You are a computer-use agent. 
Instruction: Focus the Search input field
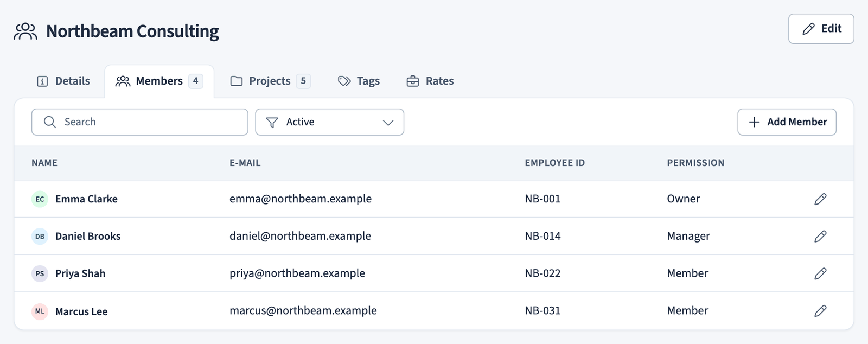(139, 122)
